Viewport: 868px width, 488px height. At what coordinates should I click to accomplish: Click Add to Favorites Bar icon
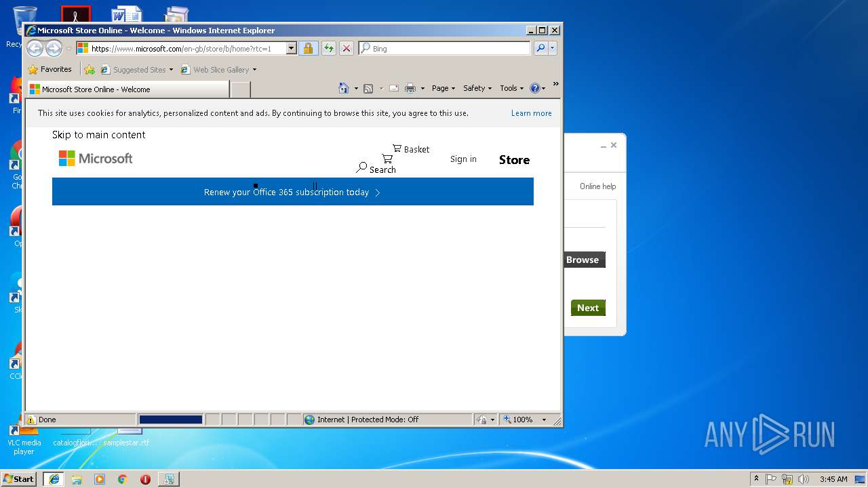(90, 69)
